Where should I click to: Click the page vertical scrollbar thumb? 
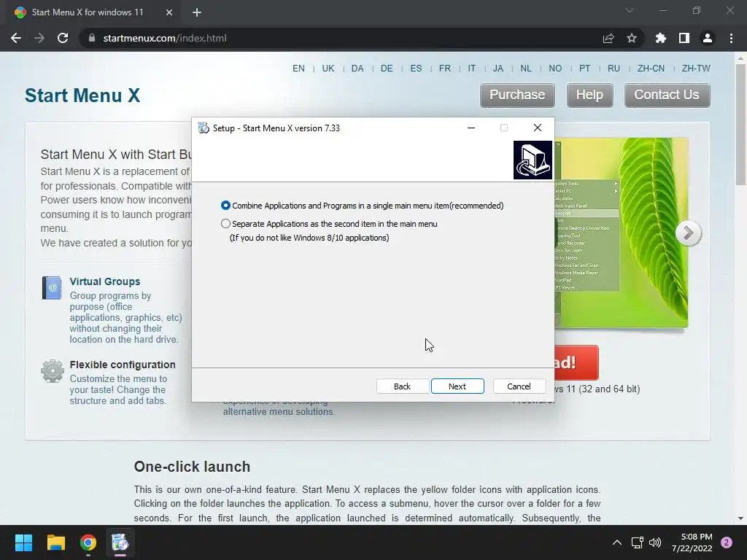pos(740,125)
